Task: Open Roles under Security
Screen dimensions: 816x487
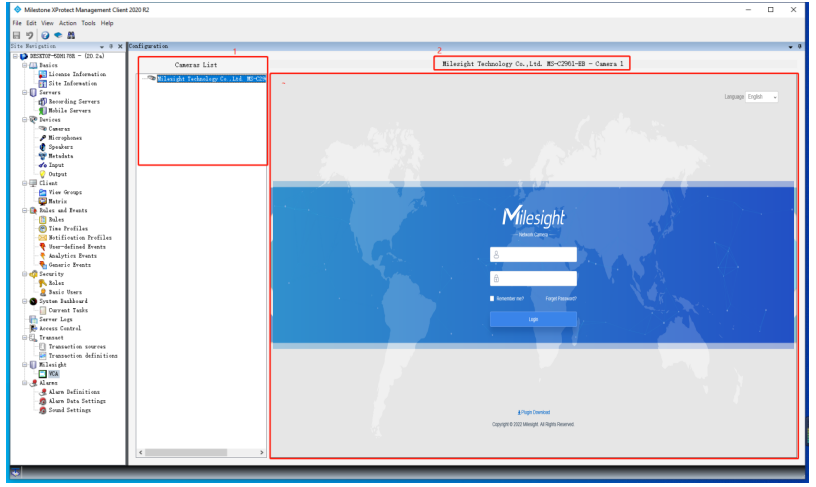Action: tap(56, 283)
